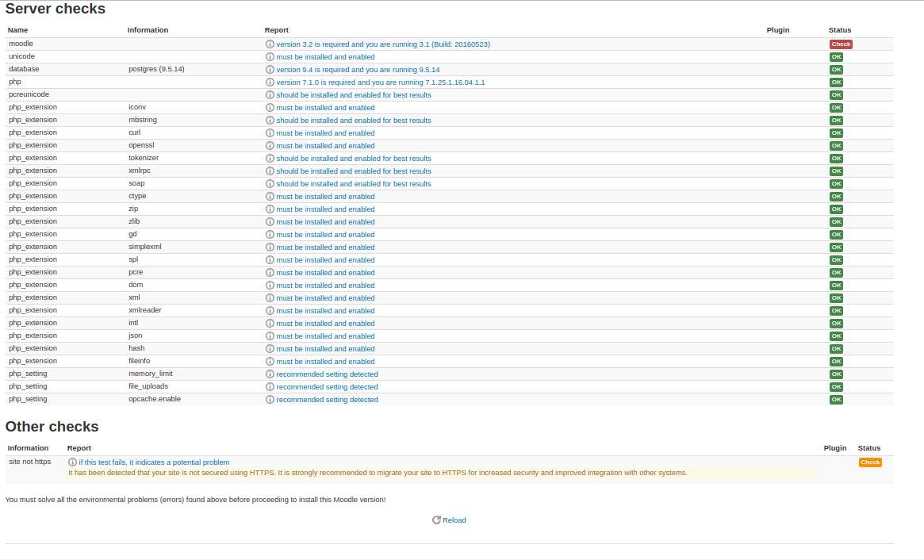Click the 'postgres (9.5.14)' information cell

156,69
